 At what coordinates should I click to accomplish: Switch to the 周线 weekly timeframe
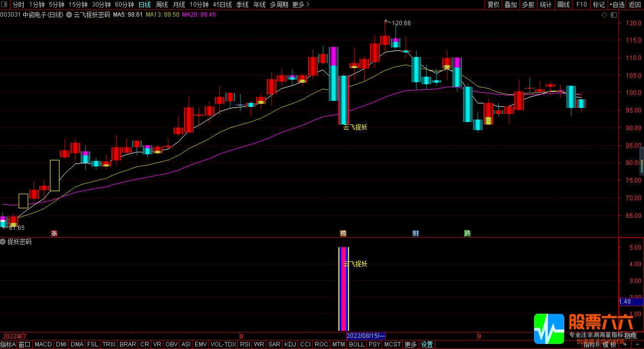161,5
